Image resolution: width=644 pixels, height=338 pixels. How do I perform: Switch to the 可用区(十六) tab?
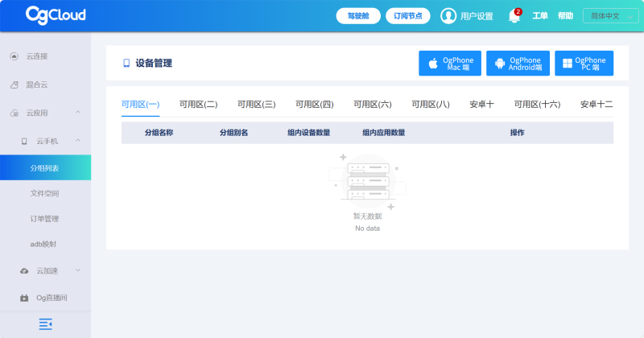[537, 105]
